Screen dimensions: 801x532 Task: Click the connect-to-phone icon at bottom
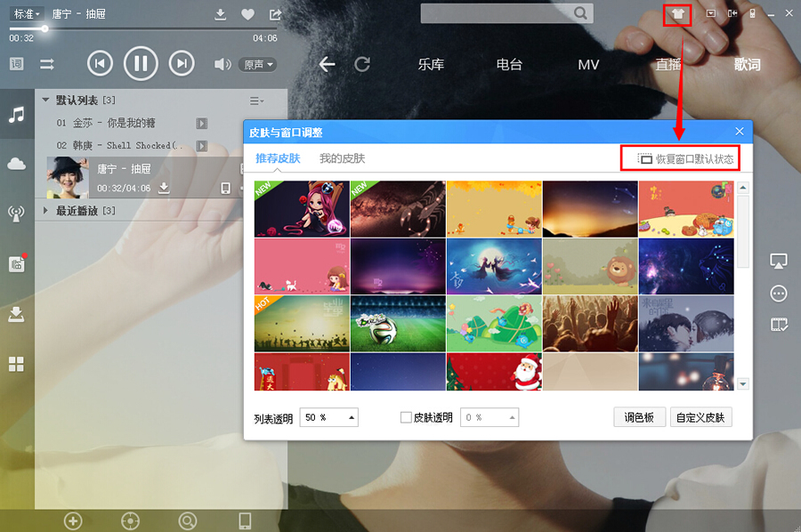coord(243,520)
